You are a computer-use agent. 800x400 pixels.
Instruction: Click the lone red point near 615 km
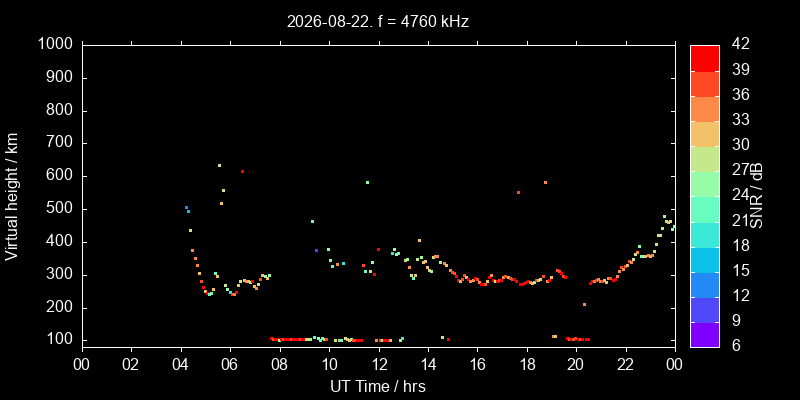coord(242,171)
